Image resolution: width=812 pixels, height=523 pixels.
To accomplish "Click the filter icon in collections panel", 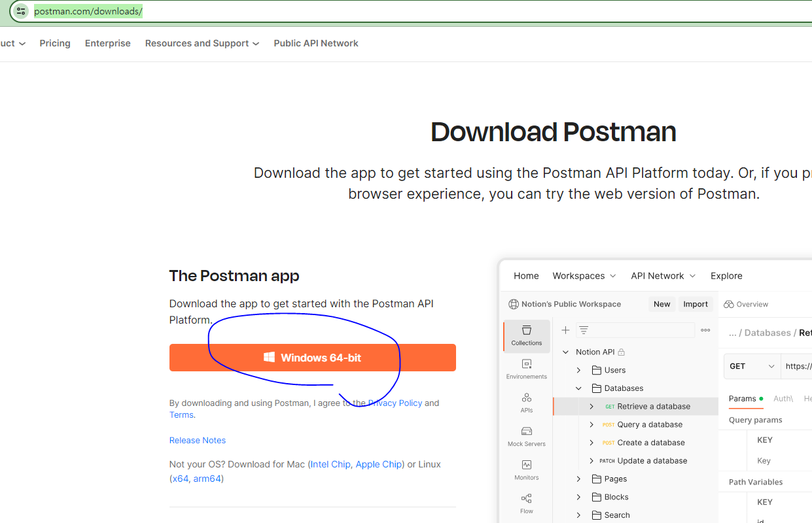I will click(x=584, y=330).
